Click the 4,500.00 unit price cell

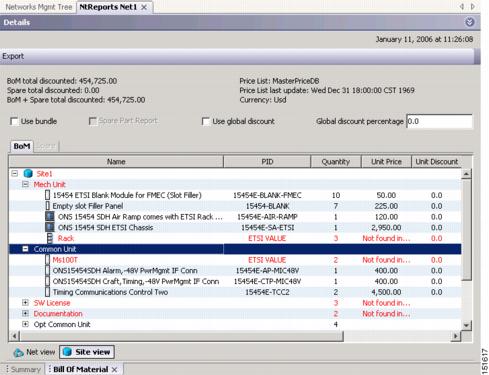pyautogui.click(x=386, y=292)
